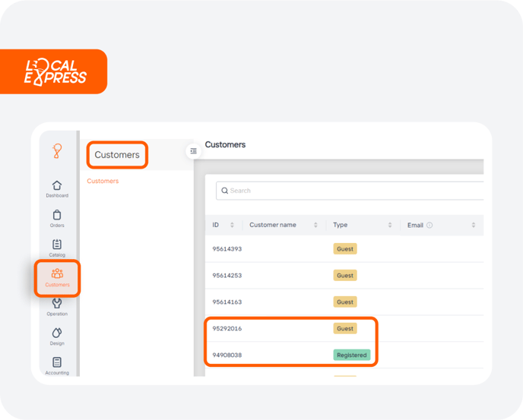Sort by Customer name column arrows

pos(315,225)
